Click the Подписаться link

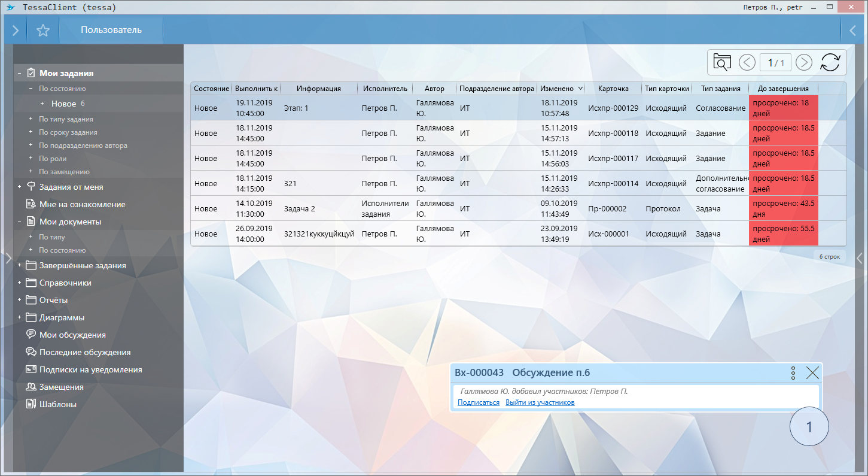[478, 402]
